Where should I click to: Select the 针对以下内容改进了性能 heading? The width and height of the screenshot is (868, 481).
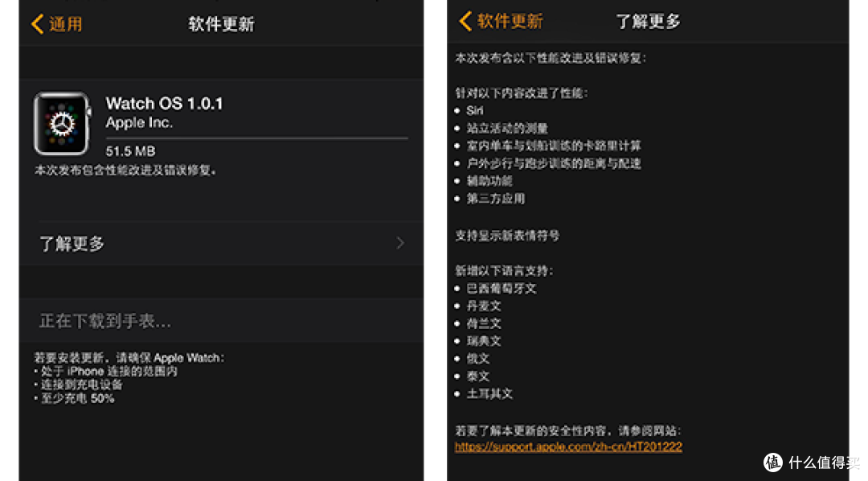click(x=522, y=93)
